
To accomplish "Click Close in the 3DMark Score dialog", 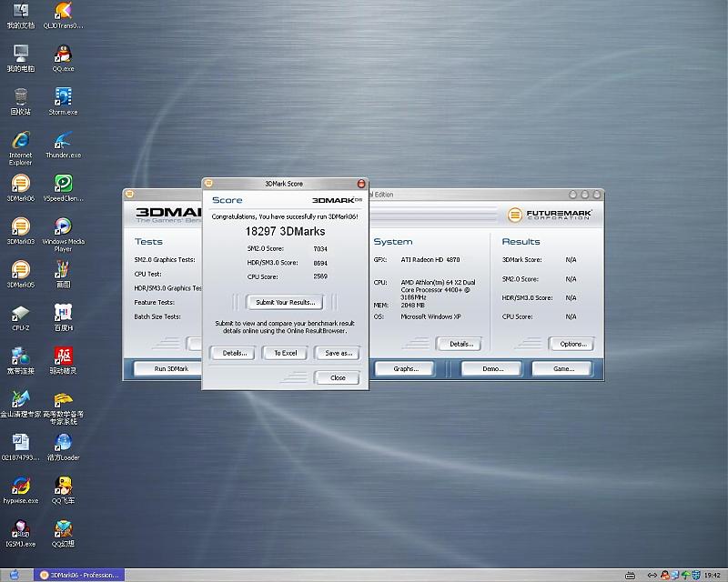I will pyautogui.click(x=338, y=377).
